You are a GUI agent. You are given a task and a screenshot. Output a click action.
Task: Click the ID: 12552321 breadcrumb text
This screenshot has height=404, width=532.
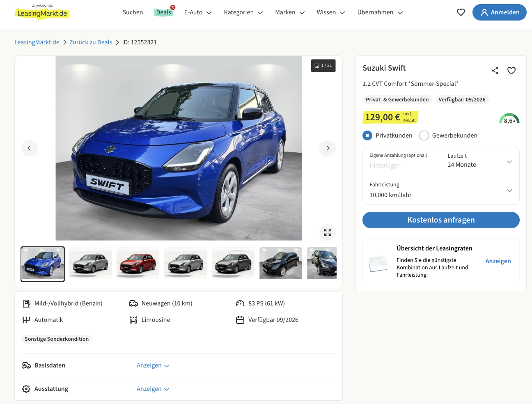coord(140,42)
